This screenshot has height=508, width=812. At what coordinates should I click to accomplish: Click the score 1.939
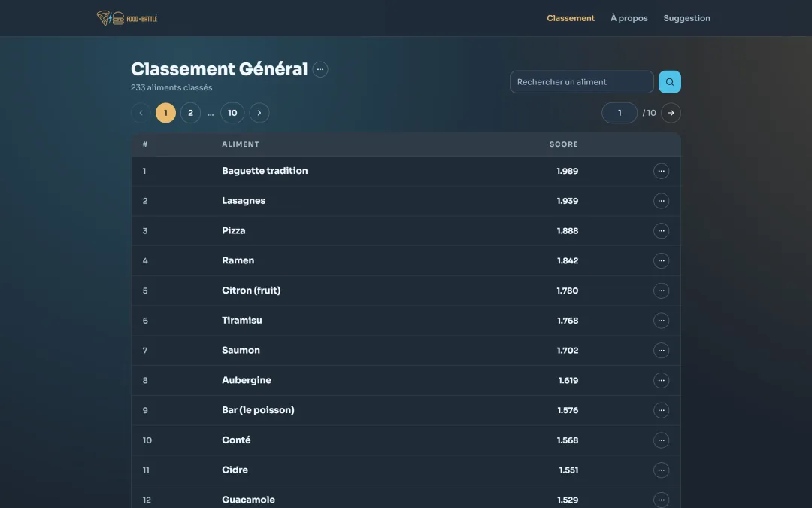(x=567, y=201)
